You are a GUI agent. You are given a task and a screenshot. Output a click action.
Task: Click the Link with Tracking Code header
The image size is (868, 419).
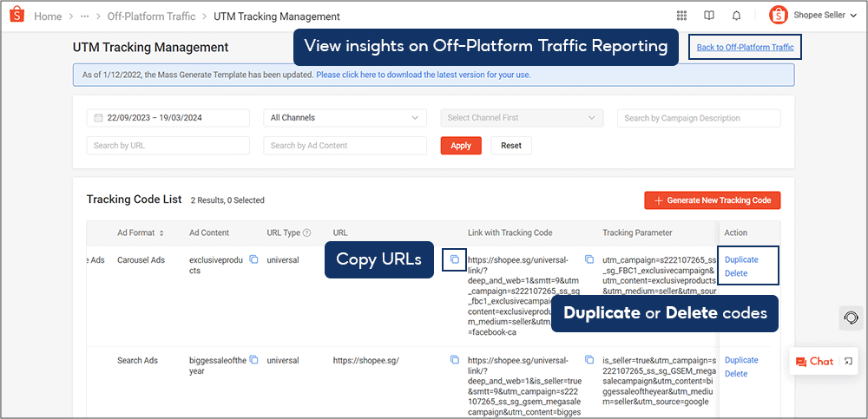[510, 233]
